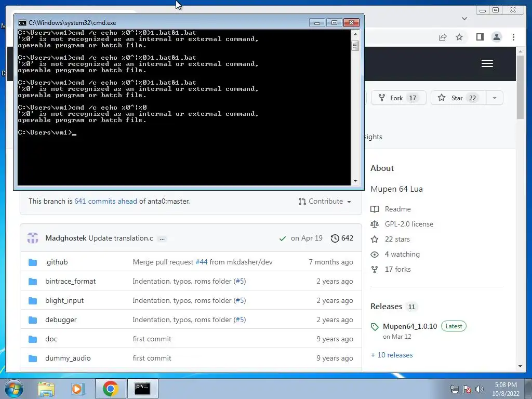View the 642 commits history
Viewport: 532px width, 399px height.
tap(342, 238)
